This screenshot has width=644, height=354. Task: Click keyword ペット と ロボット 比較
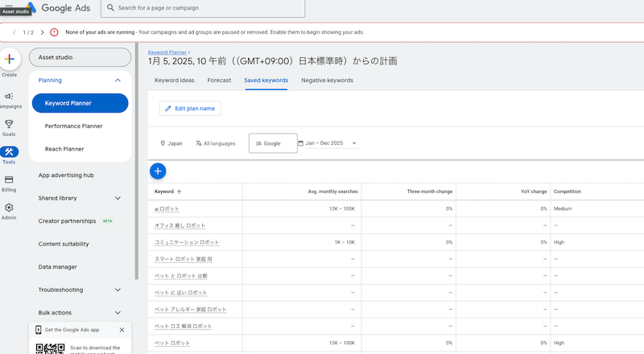click(x=180, y=276)
